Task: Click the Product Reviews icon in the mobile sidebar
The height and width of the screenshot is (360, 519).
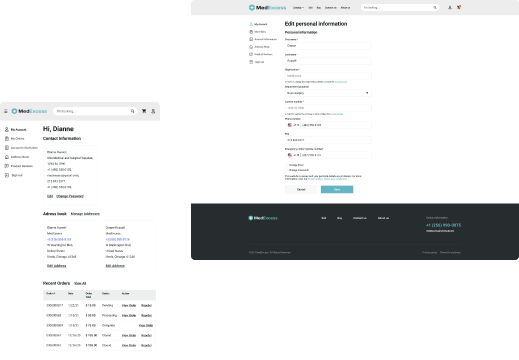Action: 6,166
